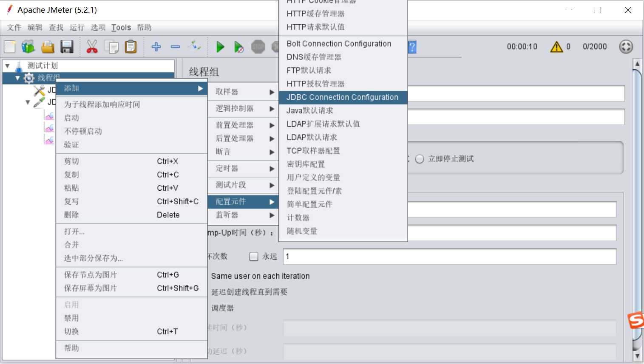Expand the 断言 submenu

click(x=243, y=152)
